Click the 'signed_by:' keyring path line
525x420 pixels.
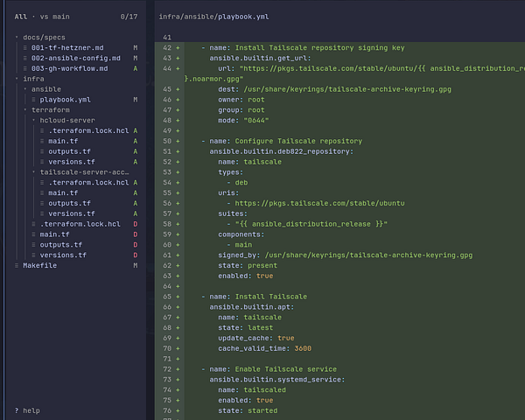tap(346, 255)
